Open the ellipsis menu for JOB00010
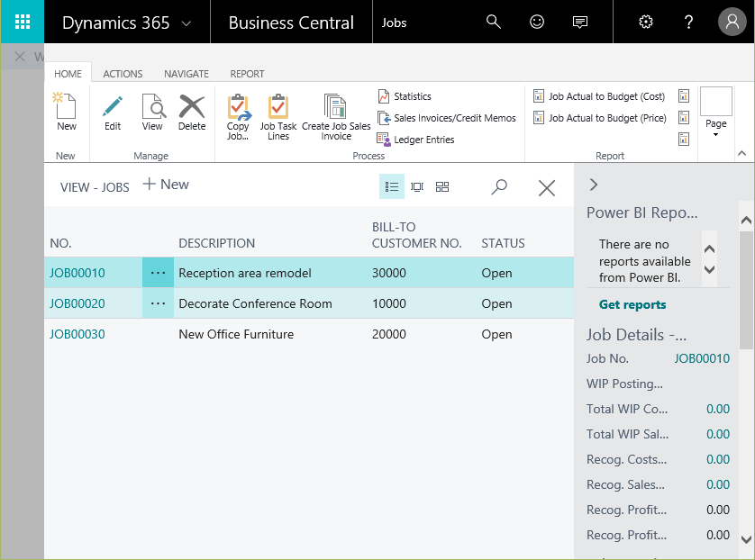 158,273
